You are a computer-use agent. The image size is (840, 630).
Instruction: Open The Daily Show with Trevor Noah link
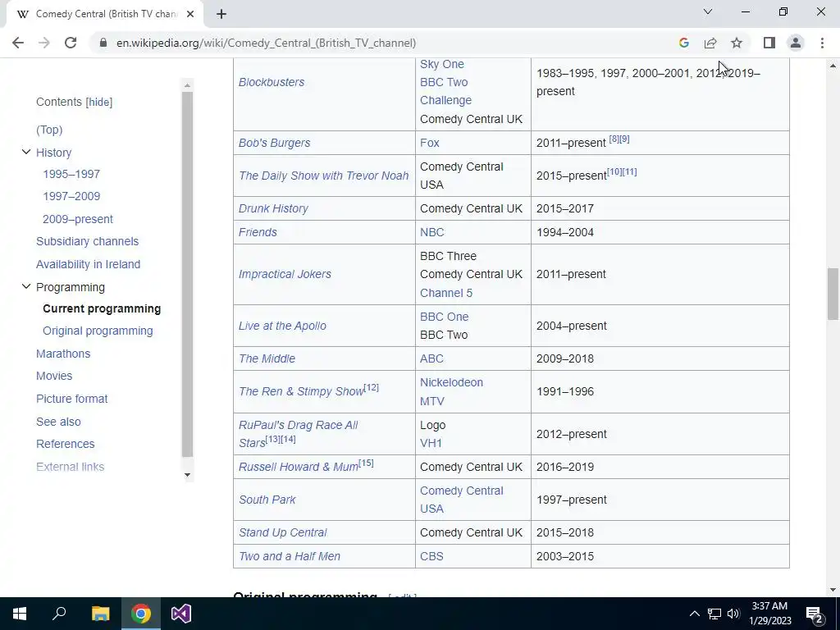click(323, 176)
